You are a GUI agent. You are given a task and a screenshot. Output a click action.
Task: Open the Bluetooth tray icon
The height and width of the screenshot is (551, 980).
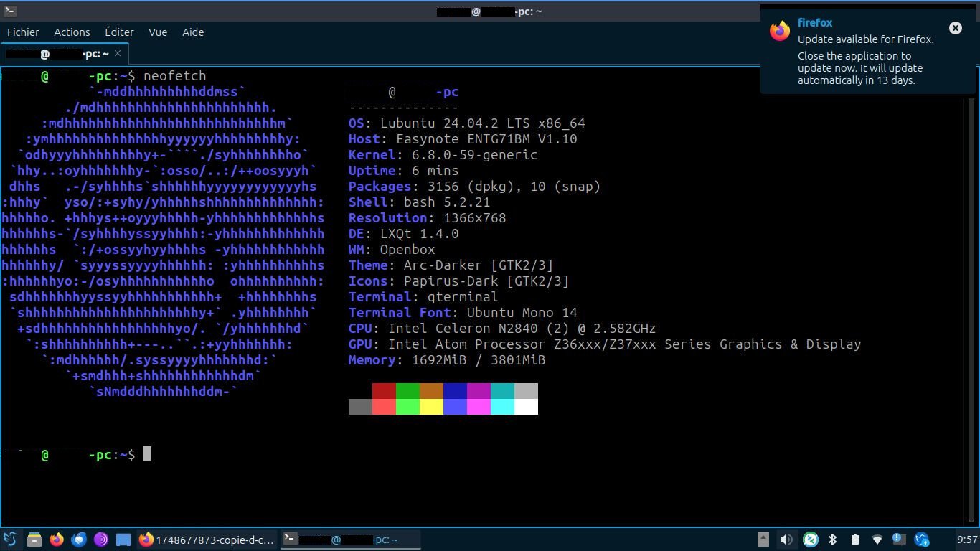[832, 540]
